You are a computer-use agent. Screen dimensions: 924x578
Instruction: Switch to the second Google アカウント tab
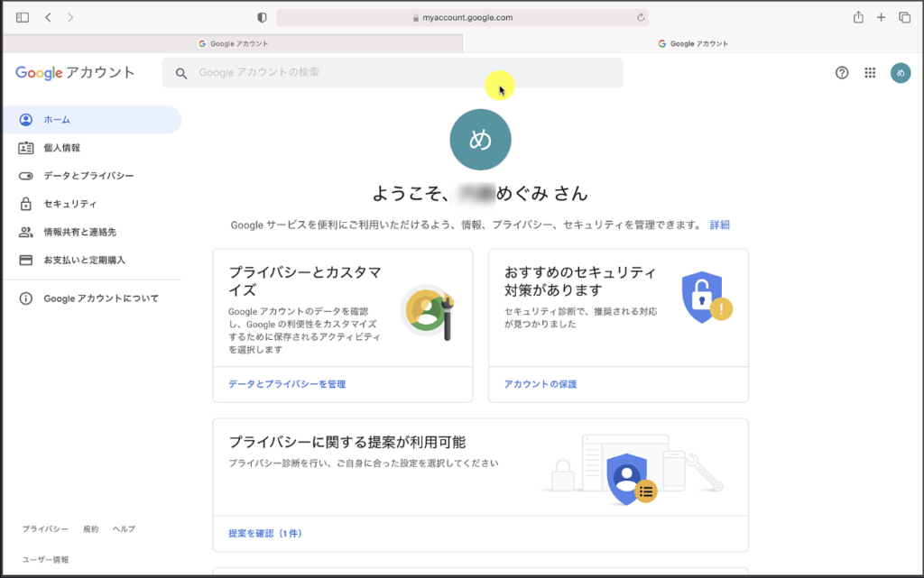[x=692, y=43]
